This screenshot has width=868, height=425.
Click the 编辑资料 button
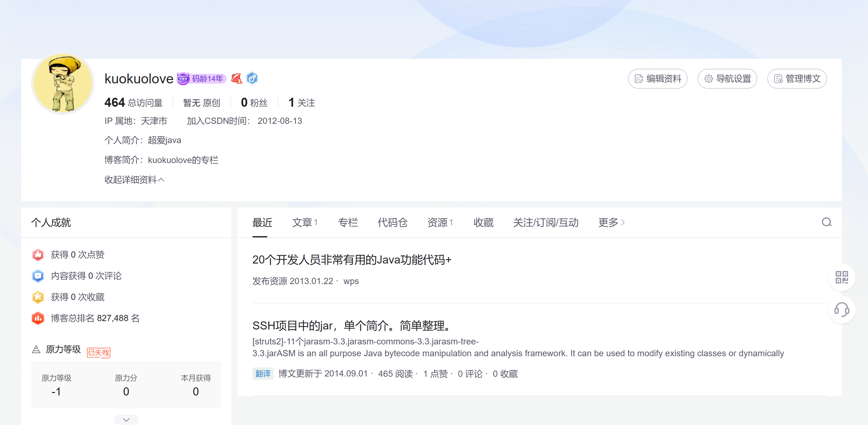click(x=658, y=79)
